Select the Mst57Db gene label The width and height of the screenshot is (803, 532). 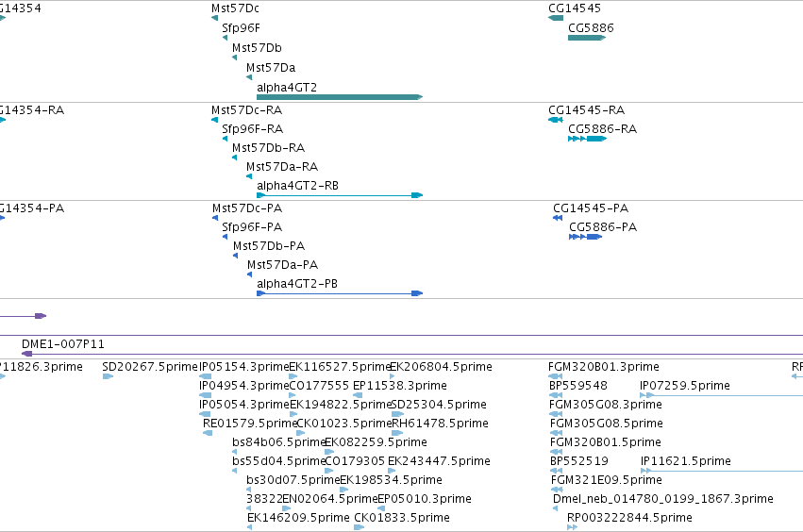click(x=257, y=48)
